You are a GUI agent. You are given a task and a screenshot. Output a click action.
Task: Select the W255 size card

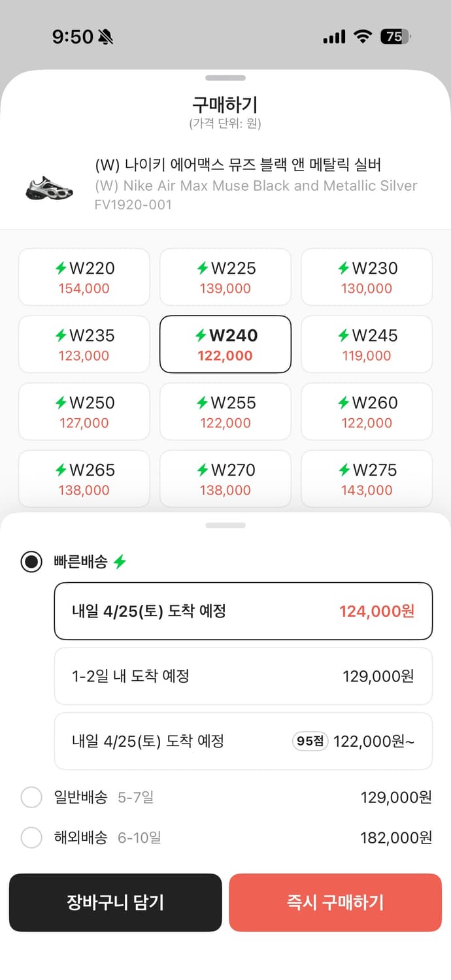(225, 411)
